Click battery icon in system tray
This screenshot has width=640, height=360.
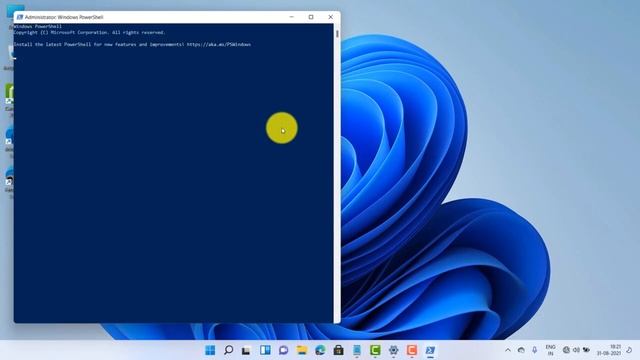tap(587, 350)
